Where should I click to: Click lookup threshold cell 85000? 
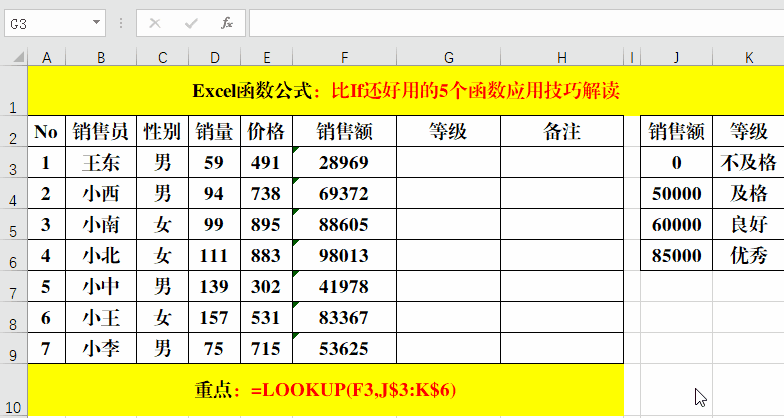tap(676, 256)
